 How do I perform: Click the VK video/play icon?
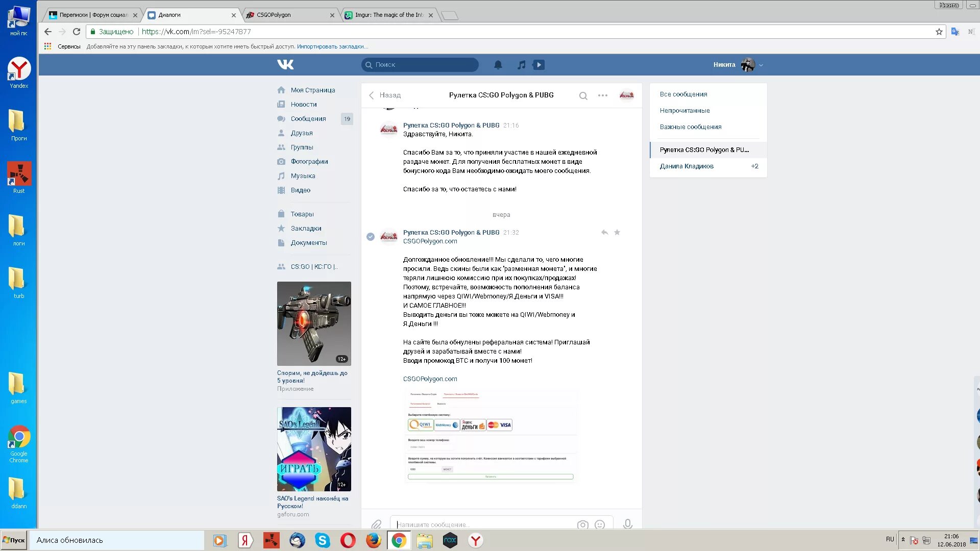point(538,64)
